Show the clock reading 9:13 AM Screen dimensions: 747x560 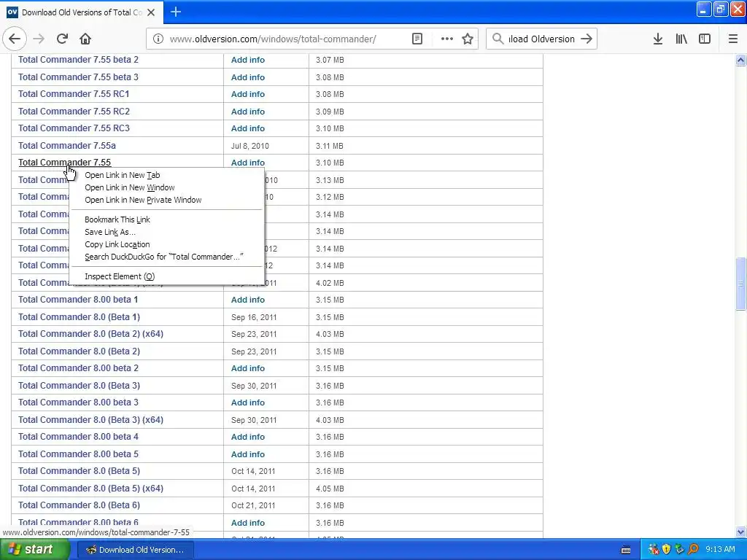click(x=720, y=550)
